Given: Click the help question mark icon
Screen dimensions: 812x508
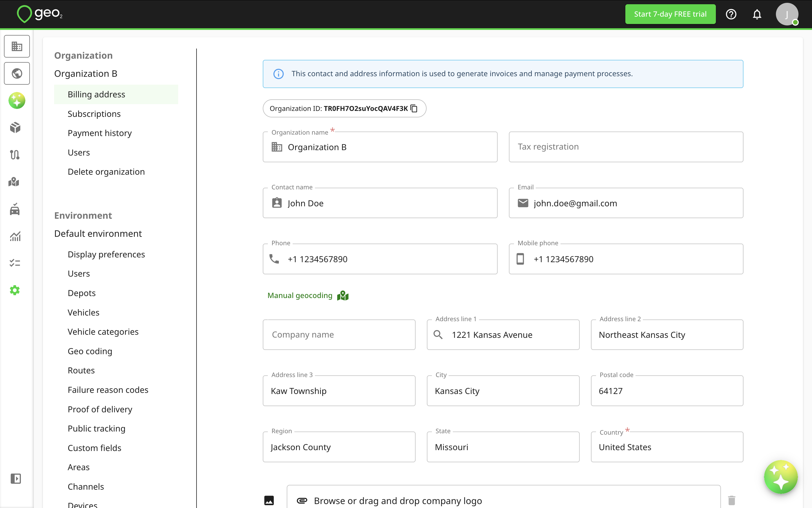Looking at the screenshot, I should pos(731,14).
